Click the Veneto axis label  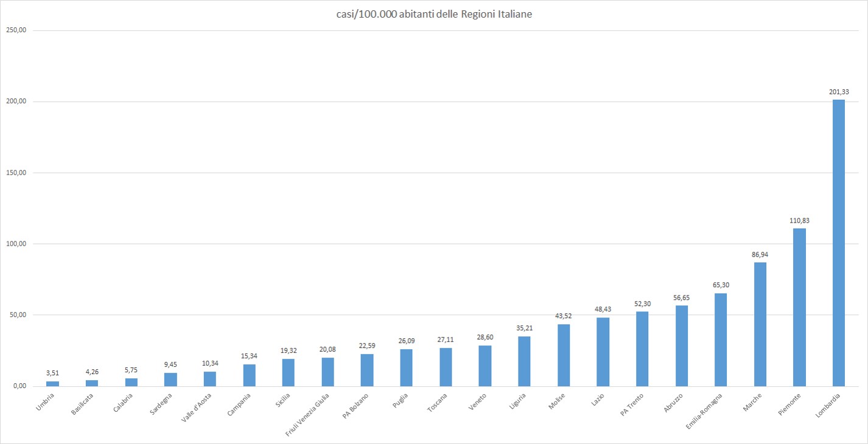tap(479, 401)
